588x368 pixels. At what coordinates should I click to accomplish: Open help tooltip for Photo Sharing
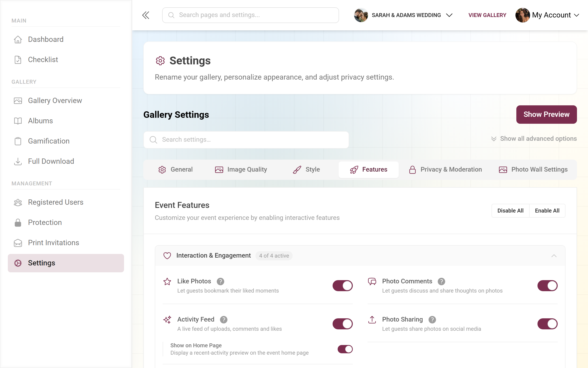tap(432, 319)
